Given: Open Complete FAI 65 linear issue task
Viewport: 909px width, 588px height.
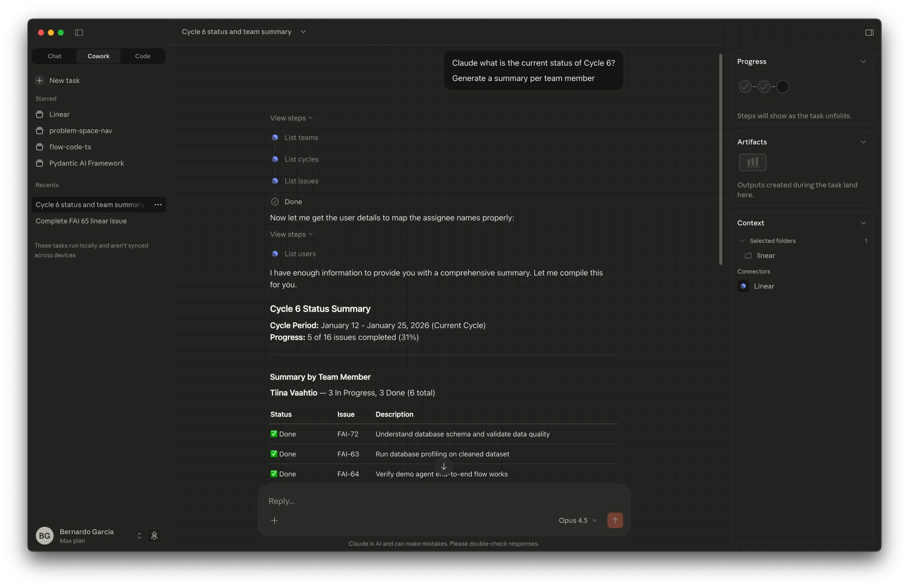Looking at the screenshot, I should pos(81,221).
